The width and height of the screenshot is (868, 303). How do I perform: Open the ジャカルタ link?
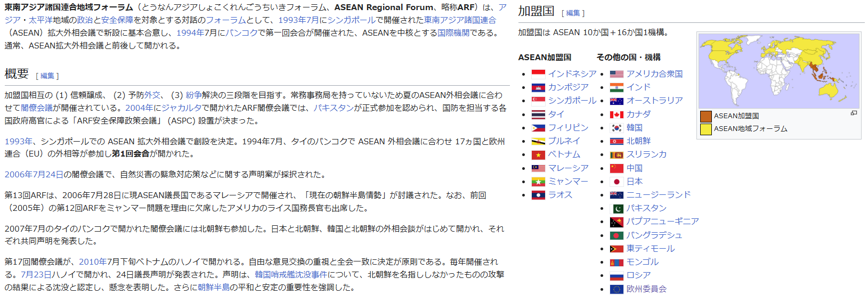(182, 108)
